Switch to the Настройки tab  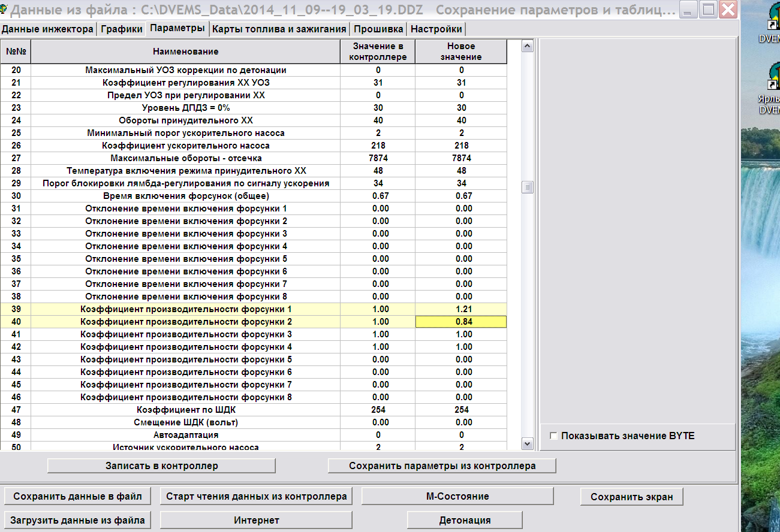pos(436,29)
